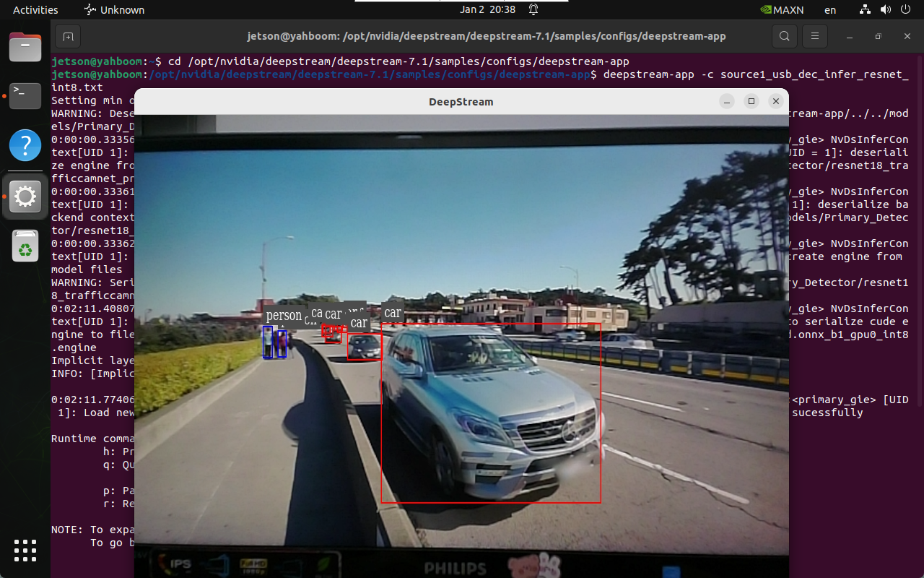The height and width of the screenshot is (578, 924).
Task: Launch Files from the dock
Action: coord(25,48)
